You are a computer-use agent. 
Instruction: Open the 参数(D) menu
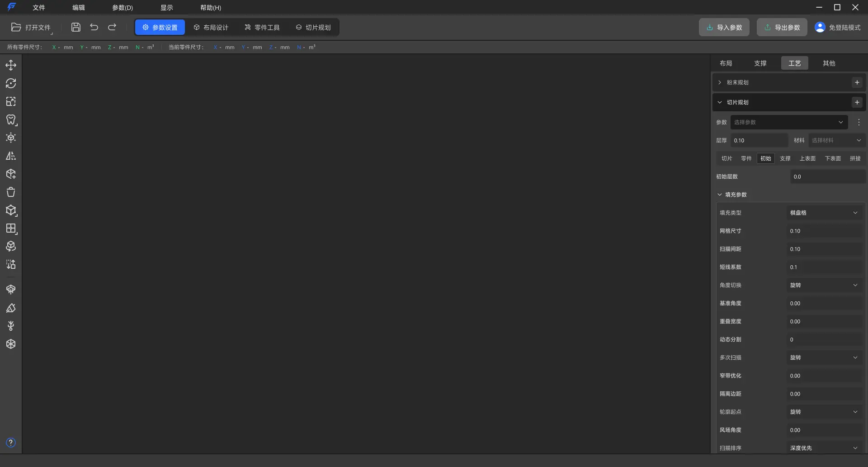(x=123, y=8)
